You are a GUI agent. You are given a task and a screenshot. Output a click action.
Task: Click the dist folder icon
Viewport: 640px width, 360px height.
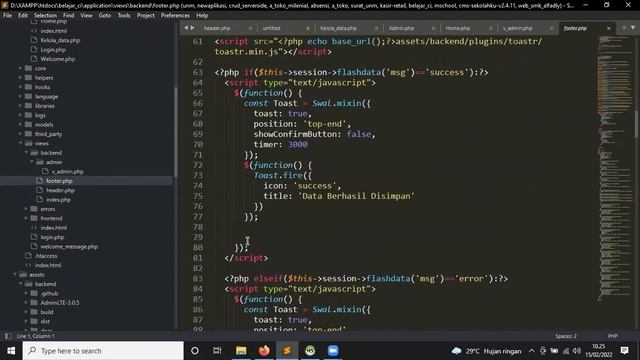coord(34,321)
